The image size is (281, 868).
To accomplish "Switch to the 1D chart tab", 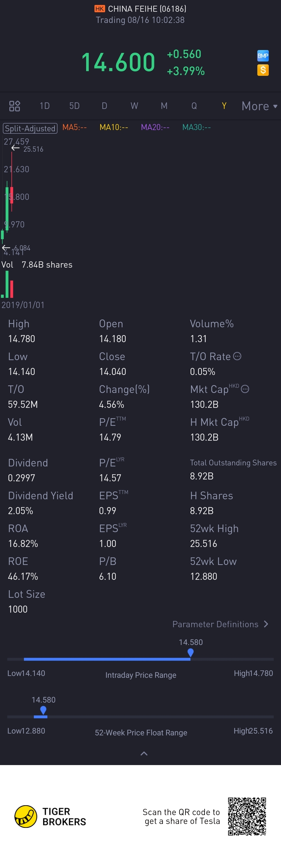I will (x=44, y=106).
